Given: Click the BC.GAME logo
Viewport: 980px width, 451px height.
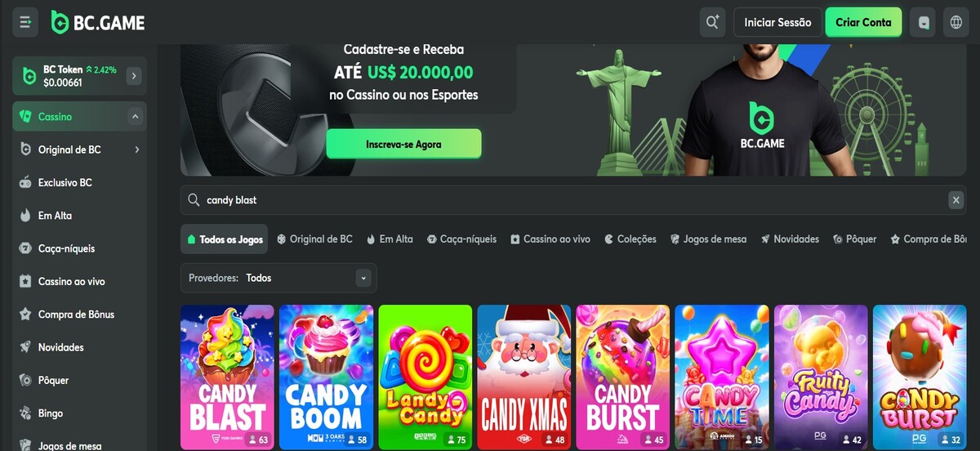Looking at the screenshot, I should pos(98,22).
